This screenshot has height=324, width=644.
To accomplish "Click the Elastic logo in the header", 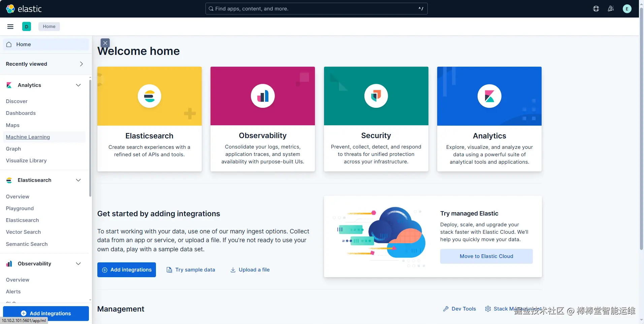I will pyautogui.click(x=24, y=9).
